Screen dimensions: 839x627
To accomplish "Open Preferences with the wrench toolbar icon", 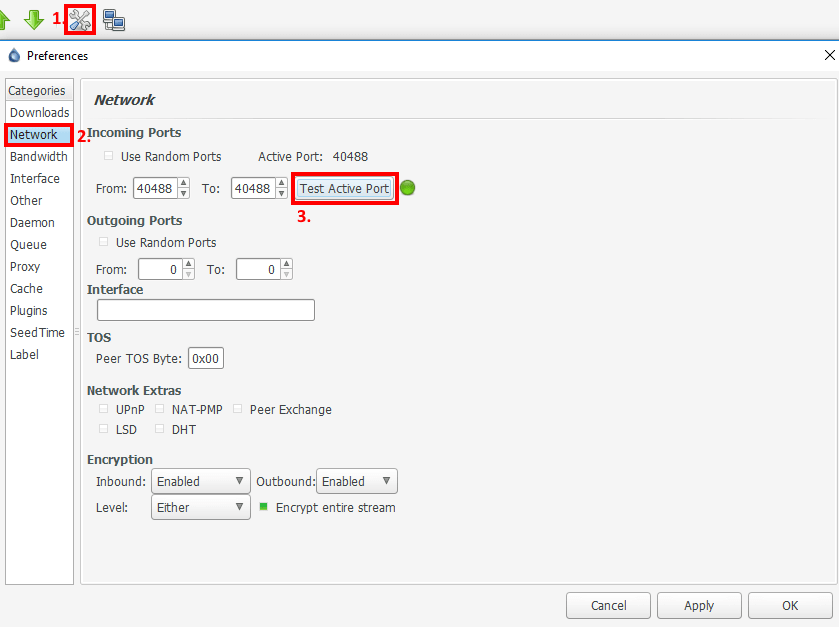I will pos(80,19).
